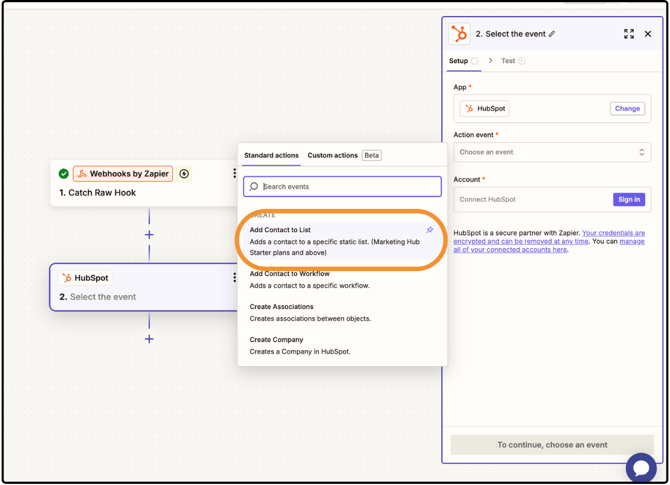
Task: Select the 2. Select the event step text
Action: (x=97, y=297)
